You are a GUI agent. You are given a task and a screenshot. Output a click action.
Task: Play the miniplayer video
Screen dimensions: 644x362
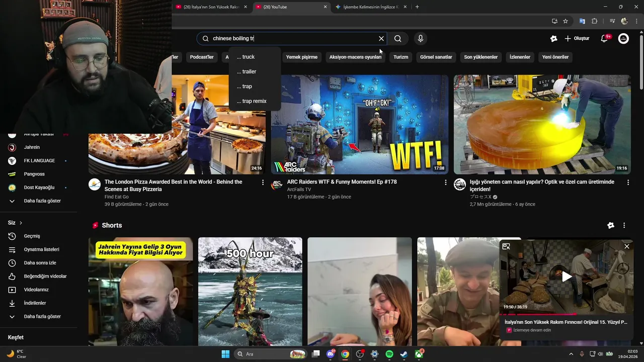(567, 277)
